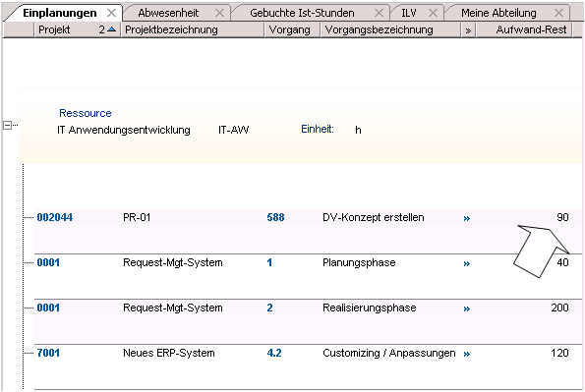585x392 pixels.
Task: Close the Meine Abteilung tab
Action: point(558,13)
